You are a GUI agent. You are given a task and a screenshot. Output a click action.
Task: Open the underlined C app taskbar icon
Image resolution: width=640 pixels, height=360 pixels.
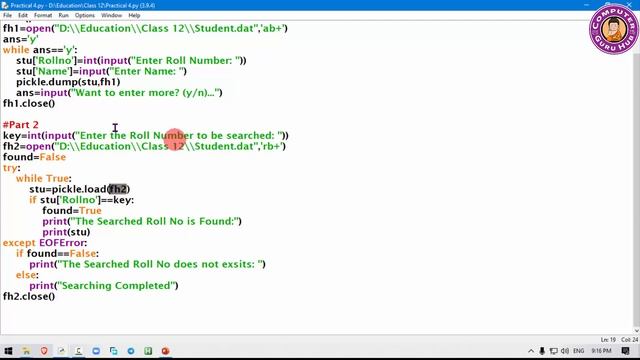tap(78, 351)
